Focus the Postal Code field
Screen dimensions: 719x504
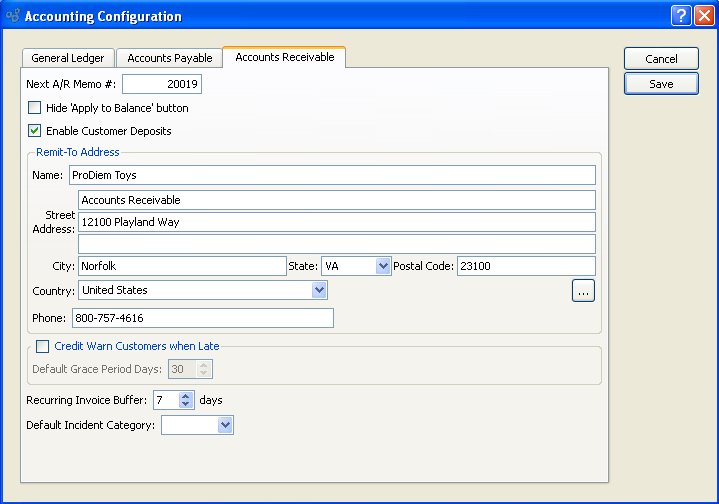click(525, 266)
